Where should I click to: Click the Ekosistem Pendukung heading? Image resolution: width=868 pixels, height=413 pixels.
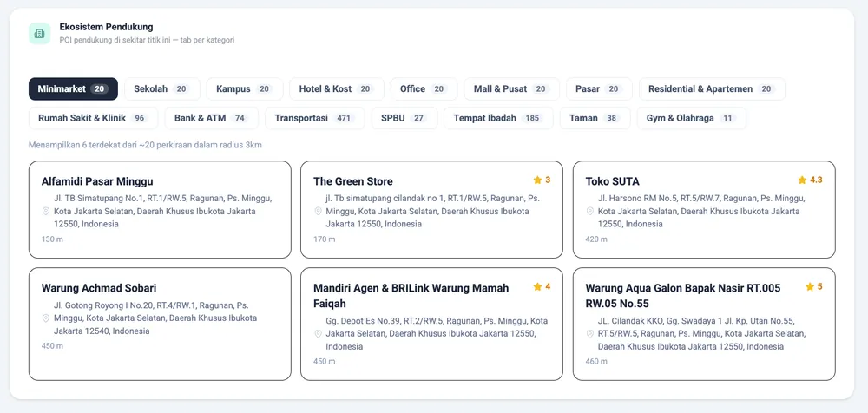106,27
